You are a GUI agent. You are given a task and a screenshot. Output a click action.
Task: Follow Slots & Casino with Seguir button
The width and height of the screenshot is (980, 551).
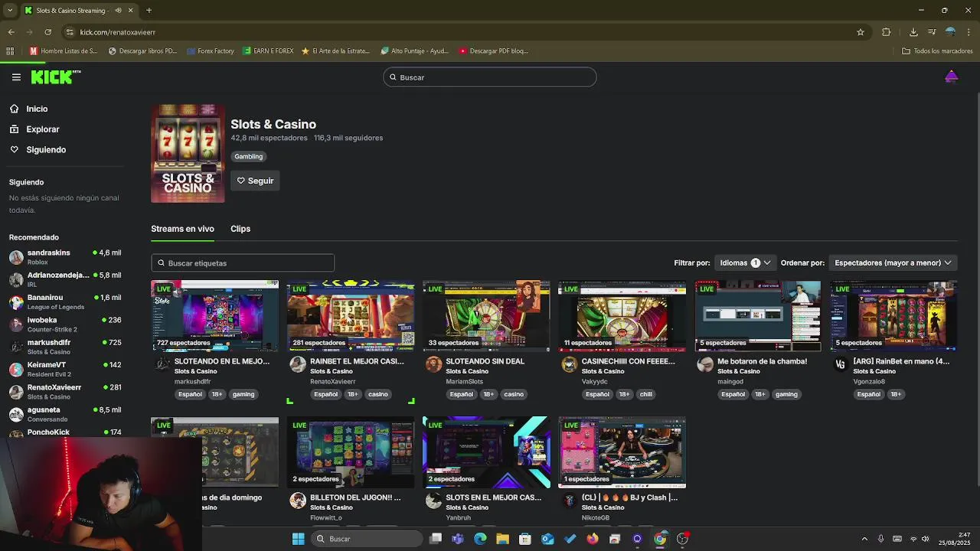point(255,181)
